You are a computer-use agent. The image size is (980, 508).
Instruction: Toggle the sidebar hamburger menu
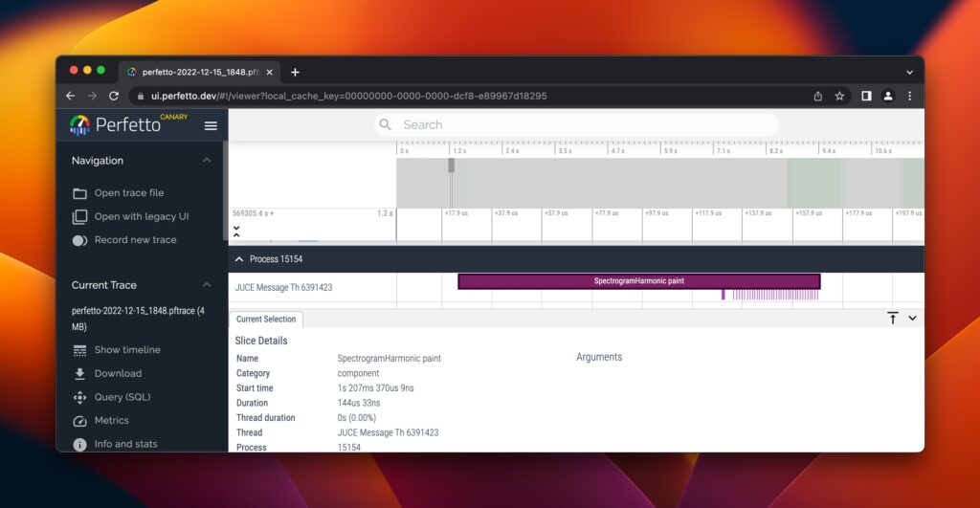tap(211, 125)
